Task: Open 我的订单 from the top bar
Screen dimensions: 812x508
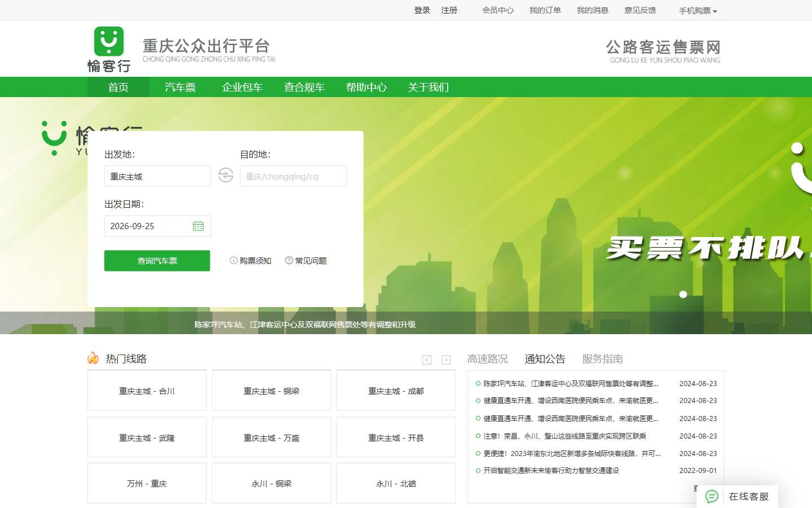Action: (x=545, y=10)
